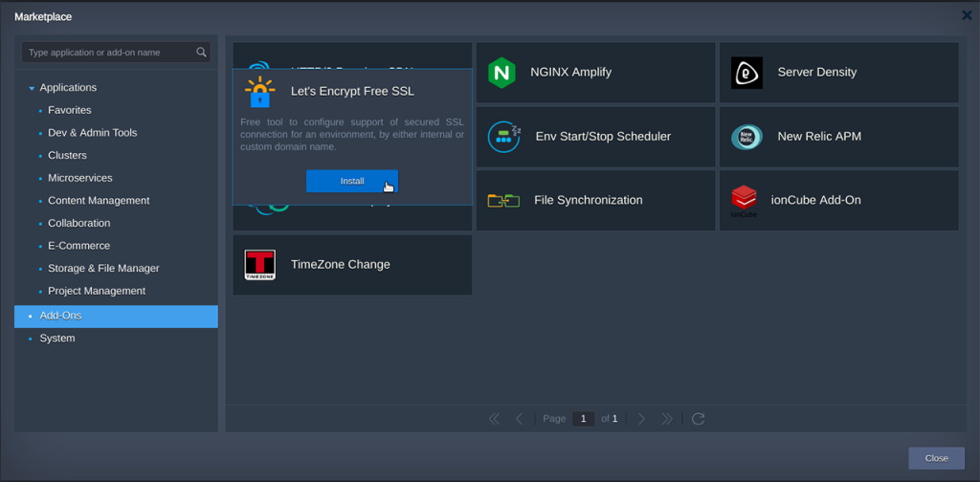Go to the last page arrow

coord(667,419)
